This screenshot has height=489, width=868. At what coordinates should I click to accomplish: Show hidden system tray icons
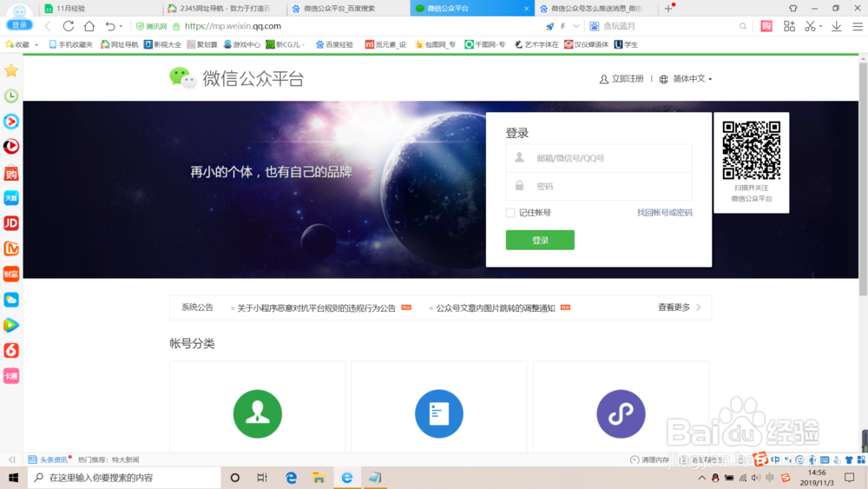701,478
